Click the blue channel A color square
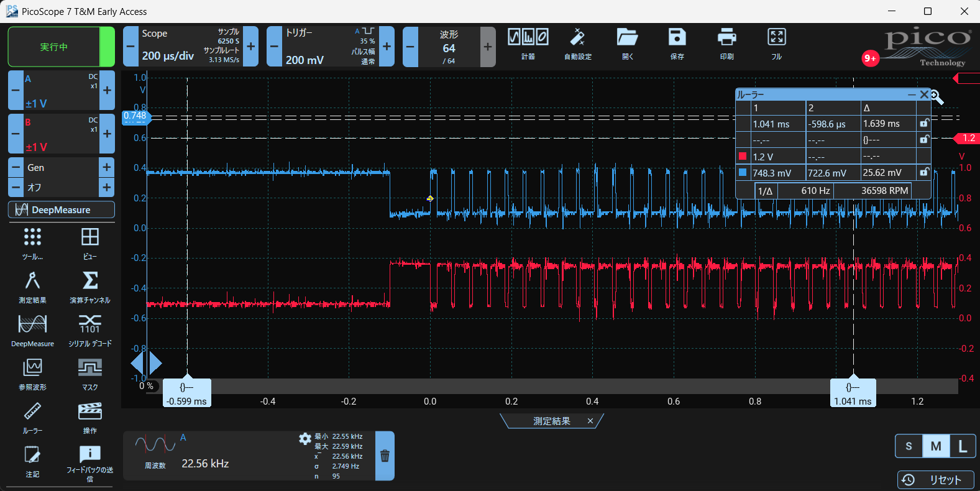The image size is (980, 491). pos(743,172)
